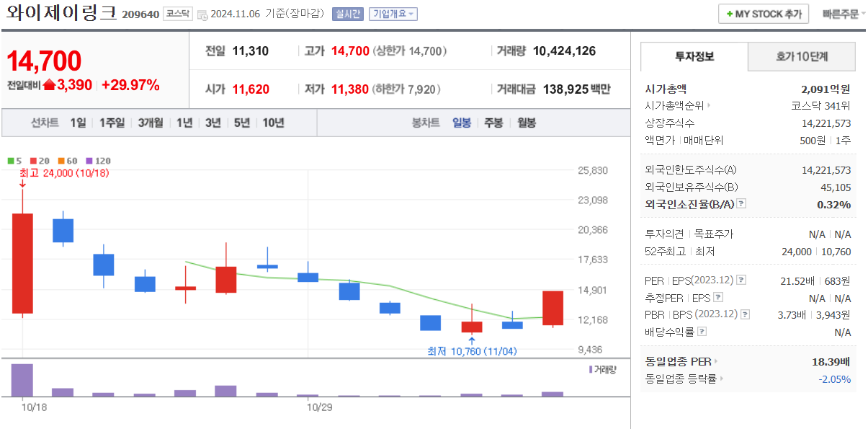Click arrow beside 동일업종 등락률 label
868x429 pixels.
coord(722,379)
